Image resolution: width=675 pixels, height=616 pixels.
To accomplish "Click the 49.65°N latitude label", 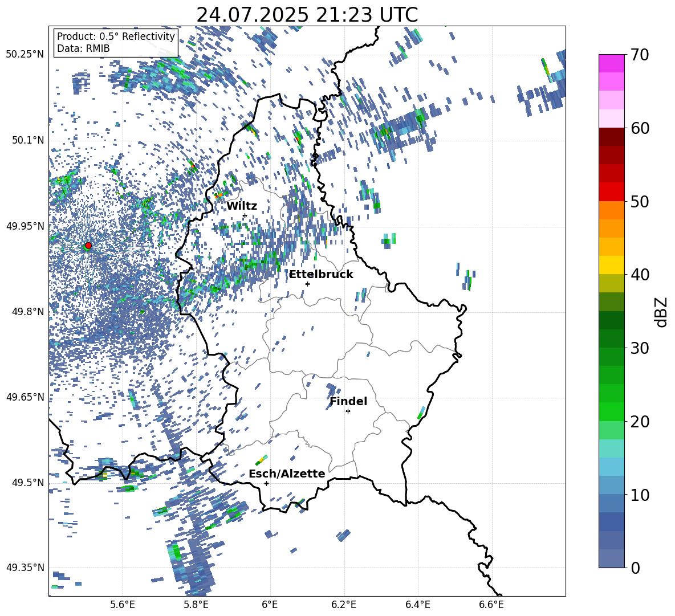I will (x=25, y=397).
